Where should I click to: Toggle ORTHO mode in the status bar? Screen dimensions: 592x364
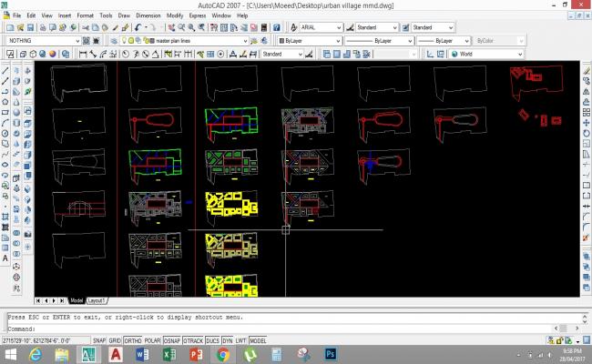pyautogui.click(x=131, y=339)
